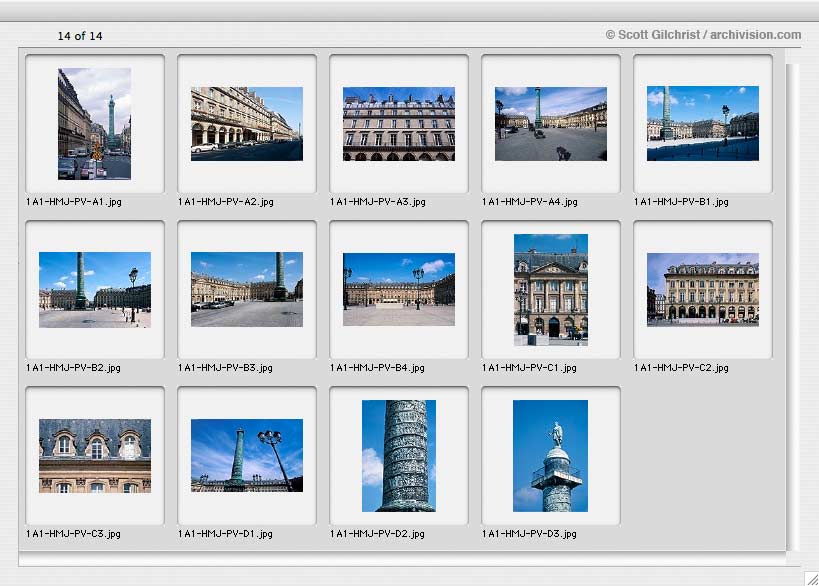The image size is (819, 586).
Task: Click the filename label 1A1-HMJ-PV-B3.jpg
Action: [x=225, y=368]
